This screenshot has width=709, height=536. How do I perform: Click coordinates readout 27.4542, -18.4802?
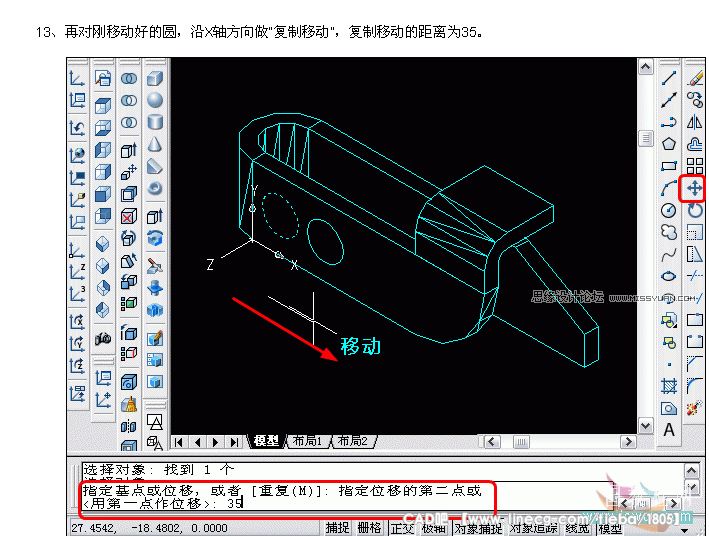point(149,528)
